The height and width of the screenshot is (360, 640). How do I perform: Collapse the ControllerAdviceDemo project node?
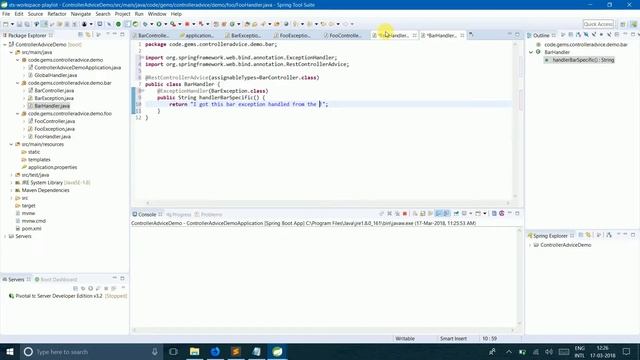5,44
